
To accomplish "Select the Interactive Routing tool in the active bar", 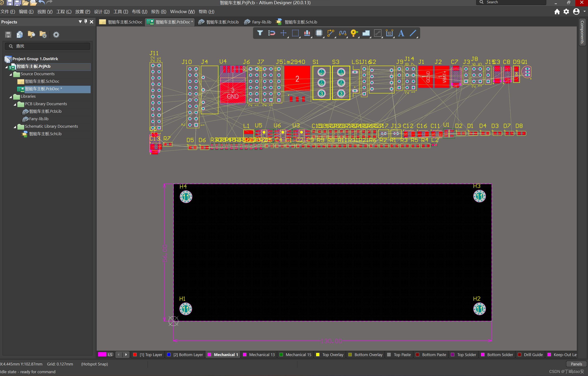I will [331, 33].
